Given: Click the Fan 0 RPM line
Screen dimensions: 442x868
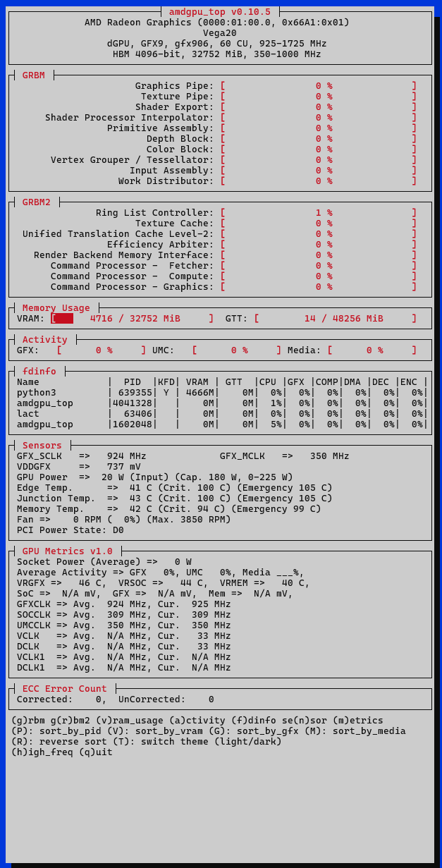Looking at the screenshot, I should pos(124,519).
